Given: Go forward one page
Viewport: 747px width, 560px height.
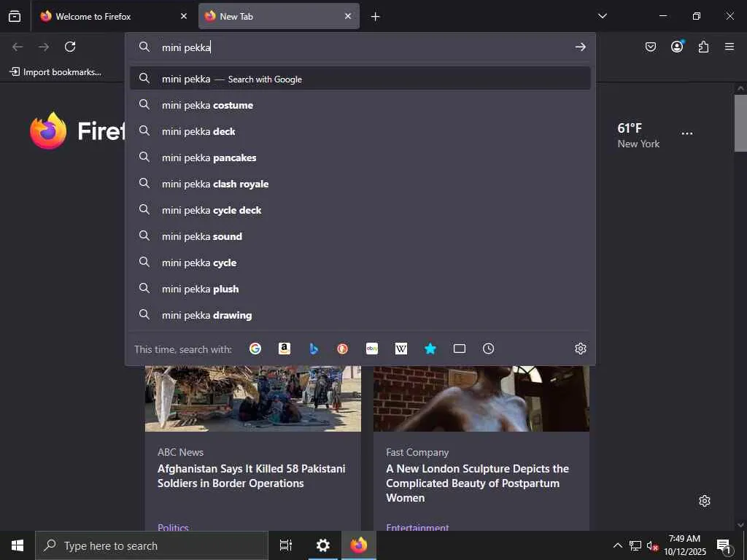Looking at the screenshot, I should [44, 47].
